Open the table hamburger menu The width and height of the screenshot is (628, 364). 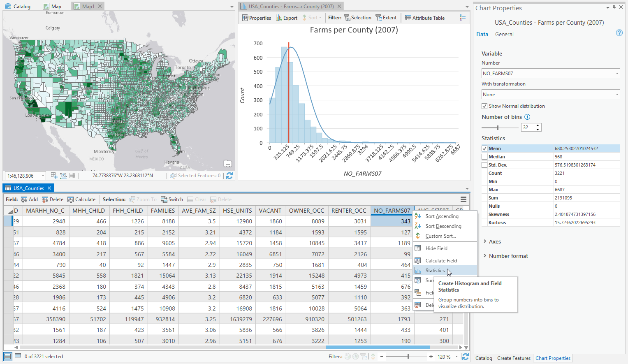point(463,199)
